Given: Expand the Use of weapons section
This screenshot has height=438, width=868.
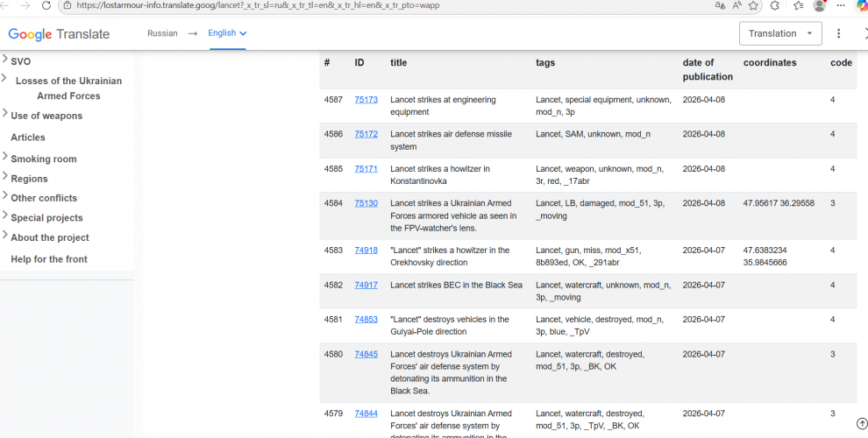Looking at the screenshot, I should point(6,115).
